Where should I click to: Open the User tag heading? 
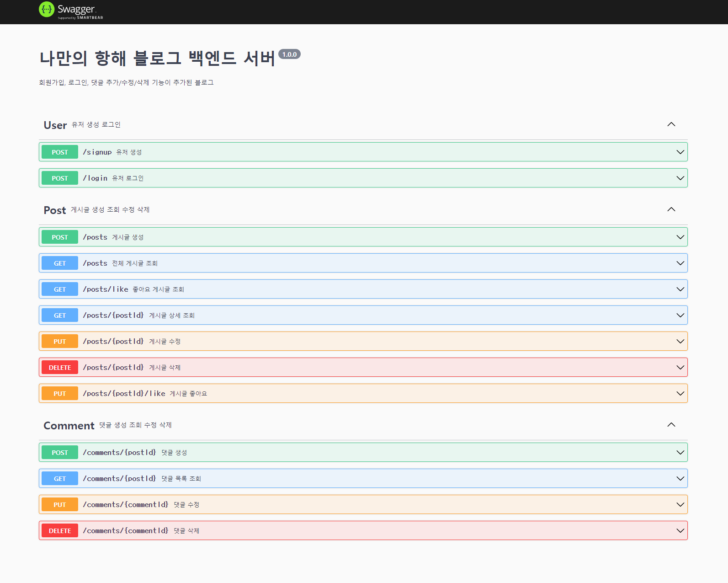55,125
